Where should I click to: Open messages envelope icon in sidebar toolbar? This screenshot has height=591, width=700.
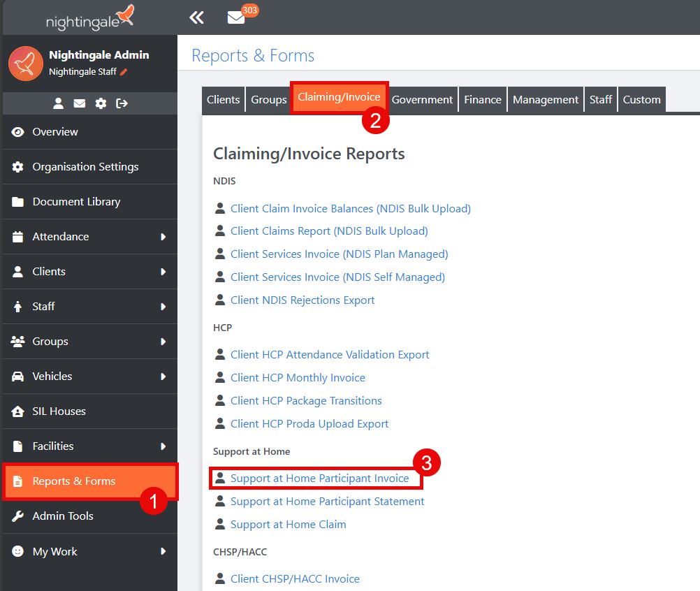pos(80,103)
